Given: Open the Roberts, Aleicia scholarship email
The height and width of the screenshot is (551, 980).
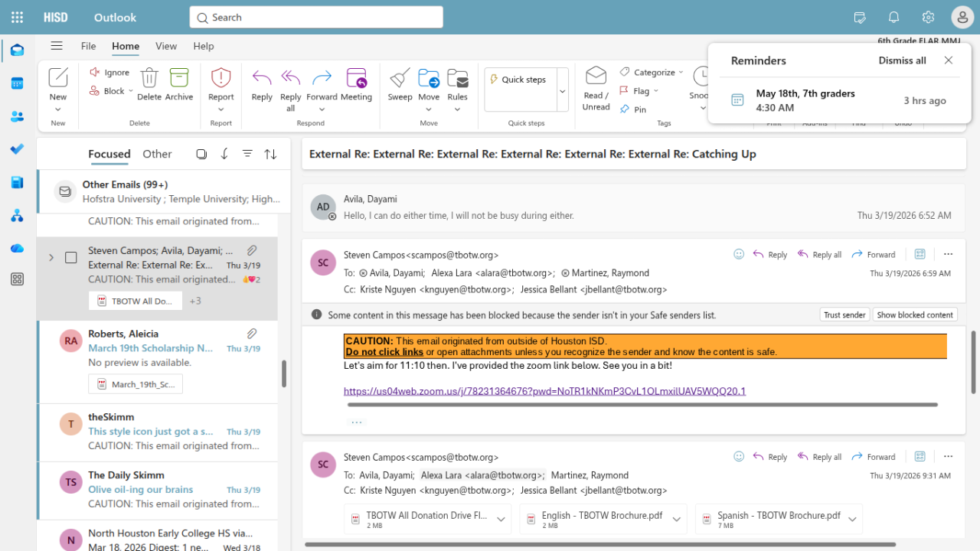Looking at the screenshot, I should pyautogui.click(x=157, y=362).
